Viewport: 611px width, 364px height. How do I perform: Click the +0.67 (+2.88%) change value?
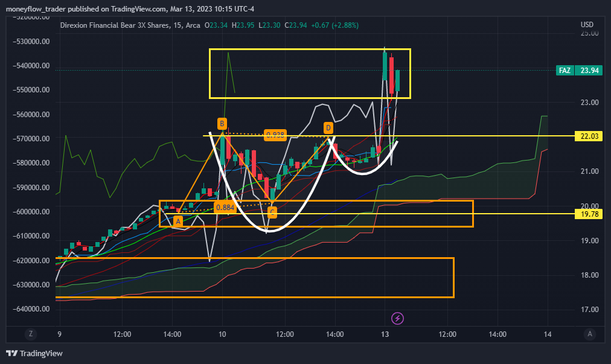(x=334, y=25)
